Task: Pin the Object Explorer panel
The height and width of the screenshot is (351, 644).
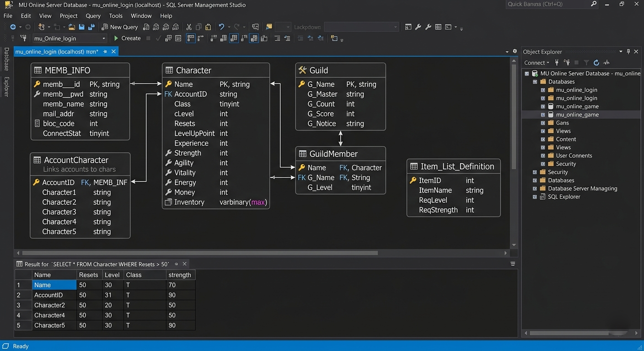Action: 628,52
